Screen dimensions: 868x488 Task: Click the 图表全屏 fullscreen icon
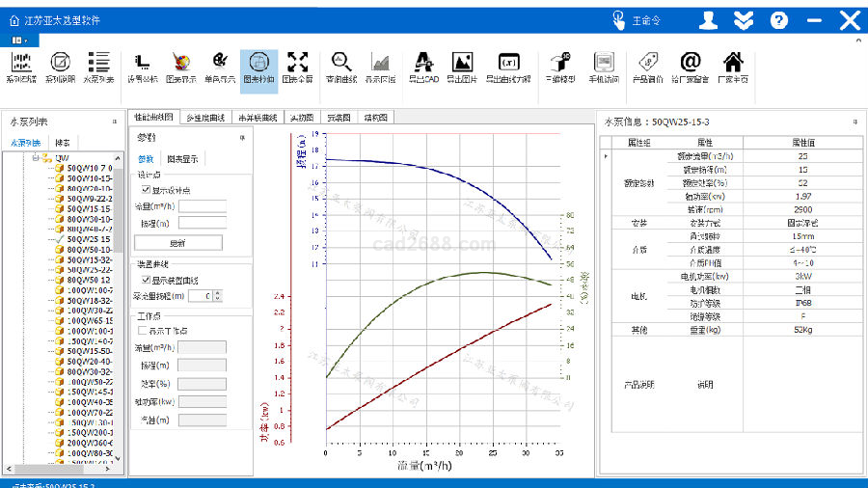[297, 67]
